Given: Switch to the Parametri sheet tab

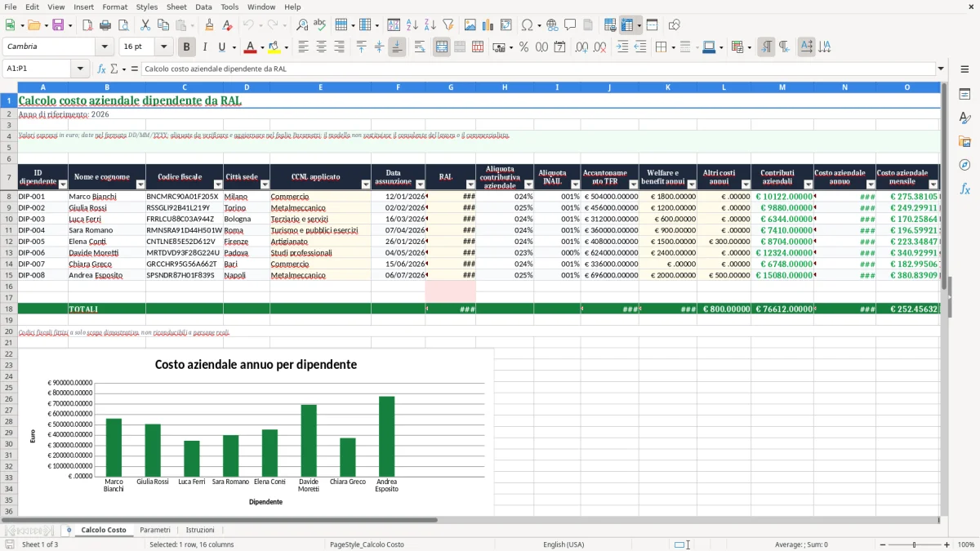Looking at the screenshot, I should 155,530.
